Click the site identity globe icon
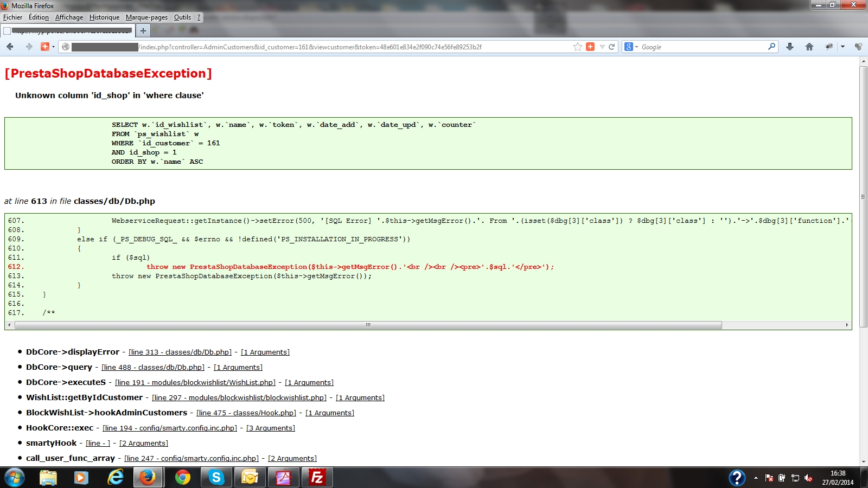Screen dimensions: 868x488 tap(66, 47)
